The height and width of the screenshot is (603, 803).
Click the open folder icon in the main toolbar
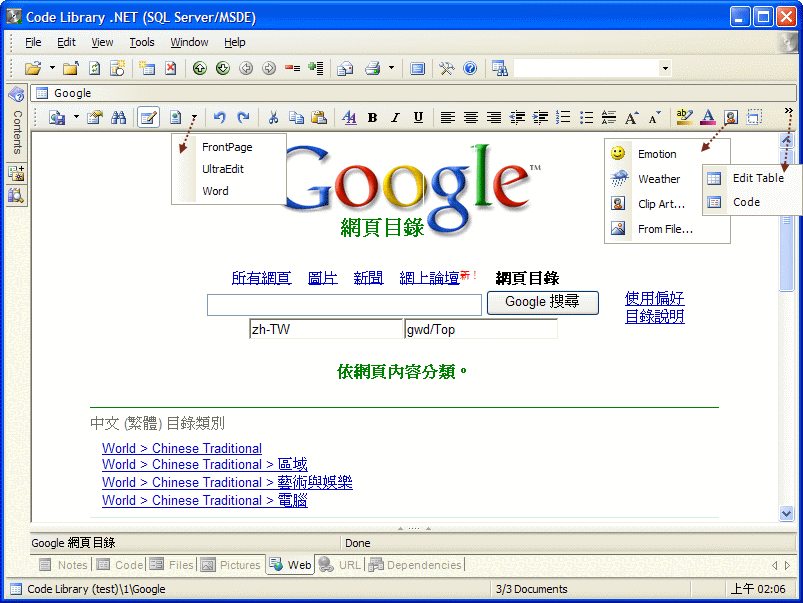click(x=33, y=68)
